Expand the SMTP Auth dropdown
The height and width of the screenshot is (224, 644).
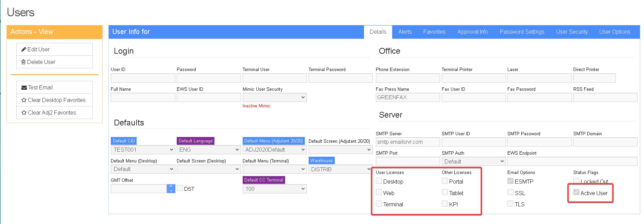tap(474, 161)
